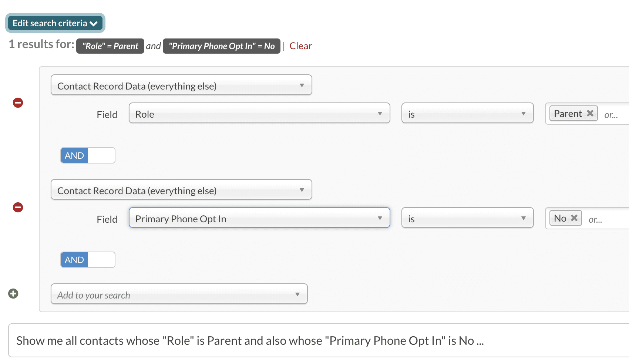Open the Role row's 'is' operator dropdown
The width and height of the screenshot is (629, 364).
[467, 113]
